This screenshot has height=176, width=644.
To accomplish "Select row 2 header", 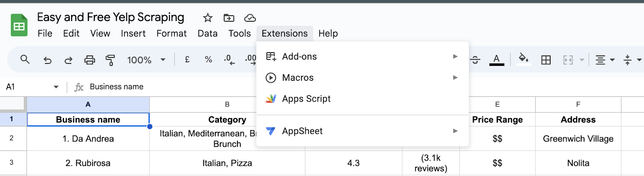I will pyautogui.click(x=13, y=138).
